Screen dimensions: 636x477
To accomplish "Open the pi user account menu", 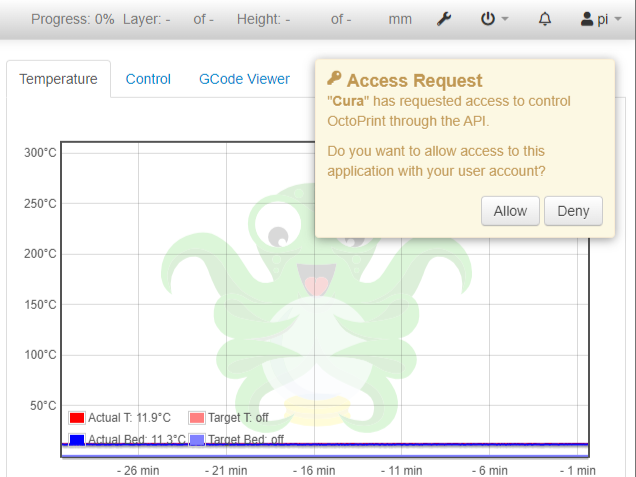I will tap(601, 19).
